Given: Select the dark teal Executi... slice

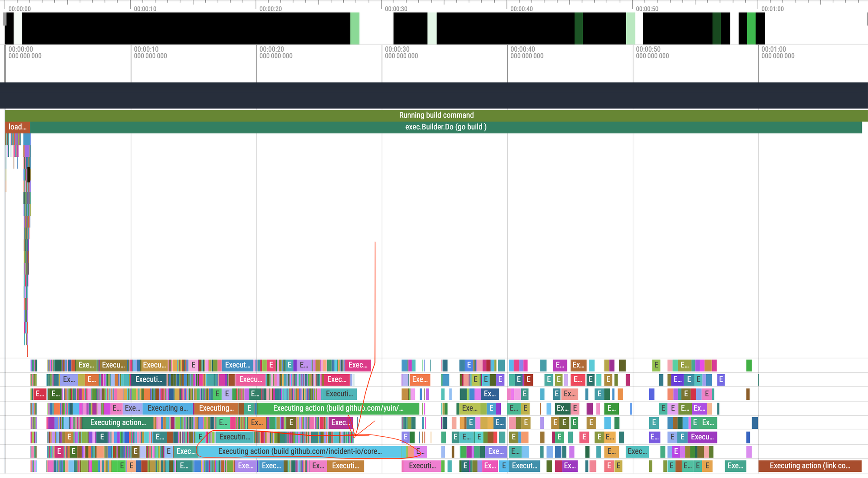Looking at the screenshot, I should (x=148, y=380).
